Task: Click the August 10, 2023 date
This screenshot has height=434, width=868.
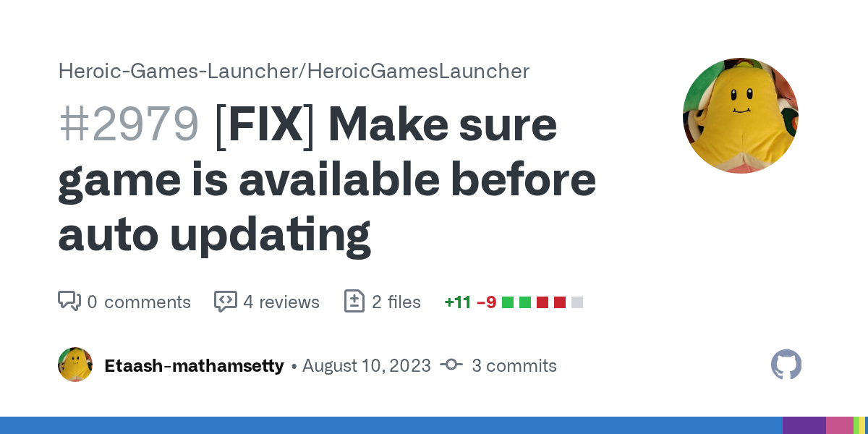Action: coord(366,366)
